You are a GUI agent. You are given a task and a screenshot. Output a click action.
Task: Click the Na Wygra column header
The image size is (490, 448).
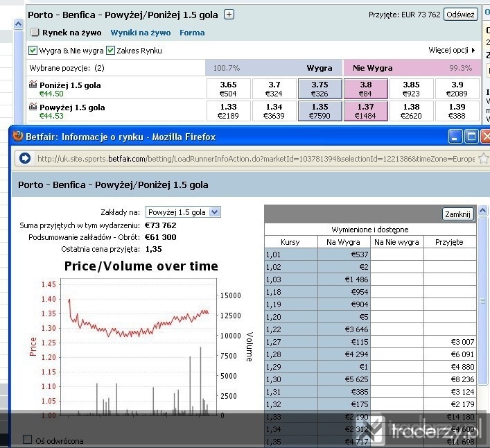click(x=344, y=242)
